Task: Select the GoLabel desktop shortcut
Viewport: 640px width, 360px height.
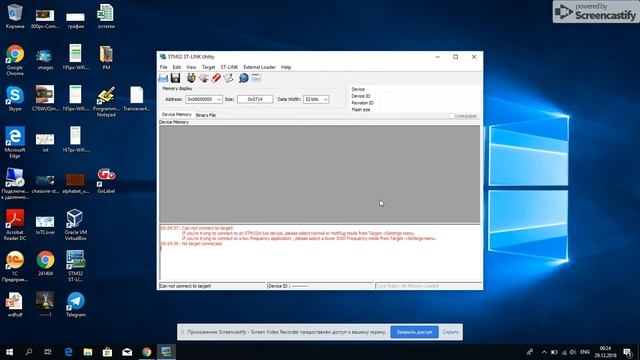Action: [x=106, y=180]
